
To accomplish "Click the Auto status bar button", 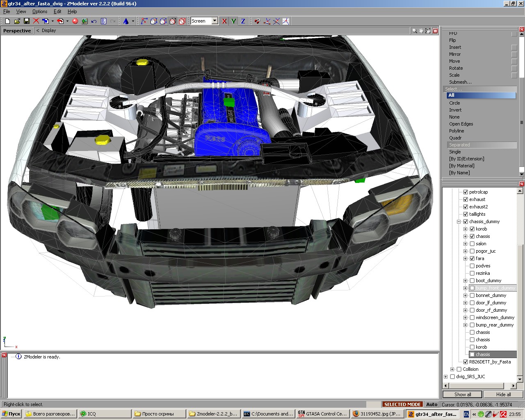I will tap(432, 404).
